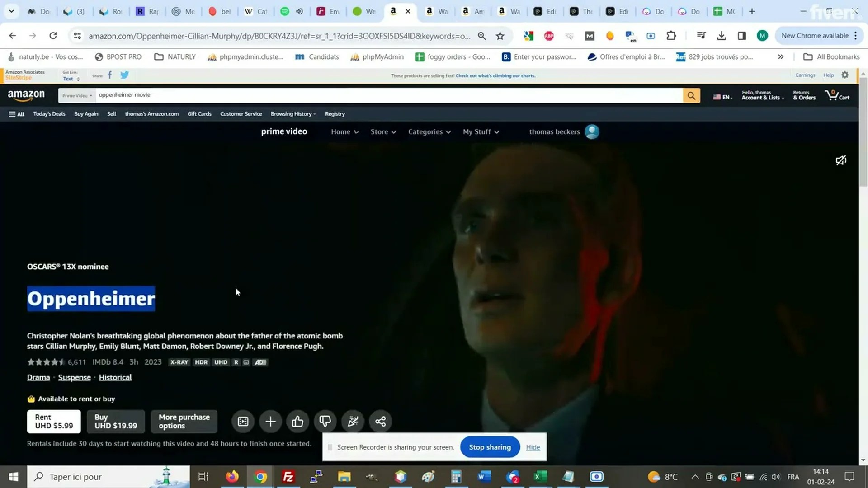Click the Share icon button
868x488 pixels.
380,422
